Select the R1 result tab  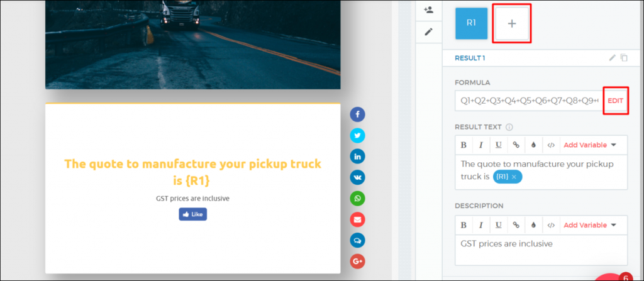coord(471,23)
